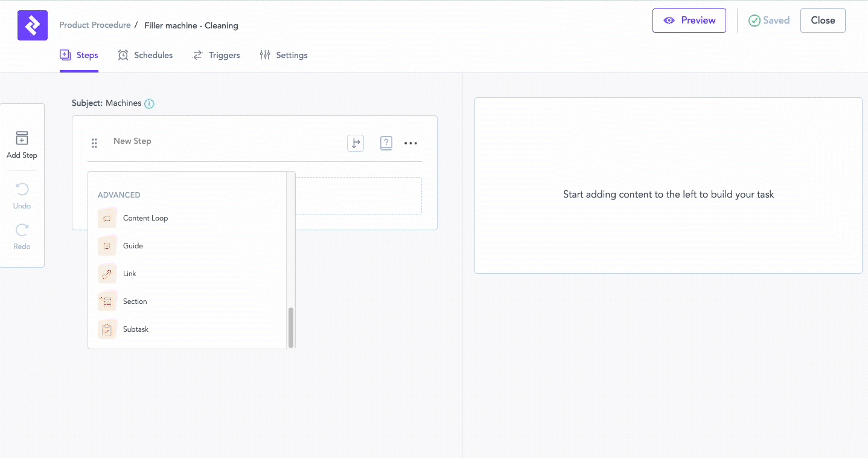Screen dimensions: 868x458
Task: Click the step branching logic icon
Action: click(356, 143)
